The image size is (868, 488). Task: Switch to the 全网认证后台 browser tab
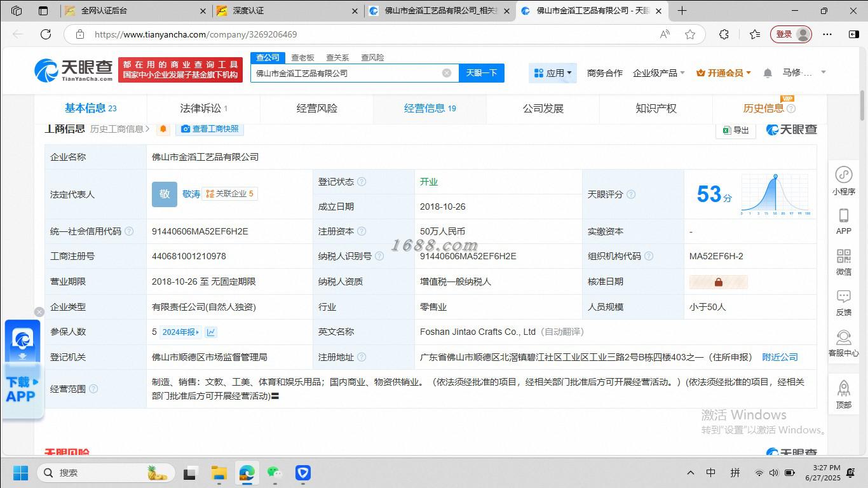137,11
